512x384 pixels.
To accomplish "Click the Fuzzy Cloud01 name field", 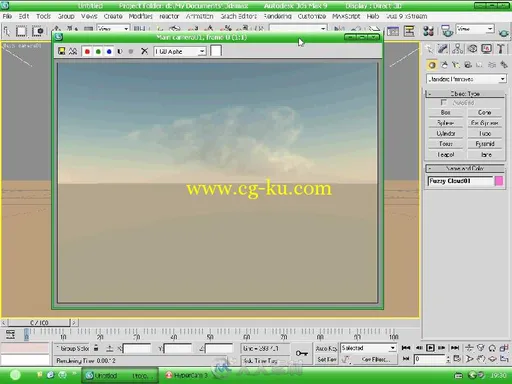I will point(460,181).
